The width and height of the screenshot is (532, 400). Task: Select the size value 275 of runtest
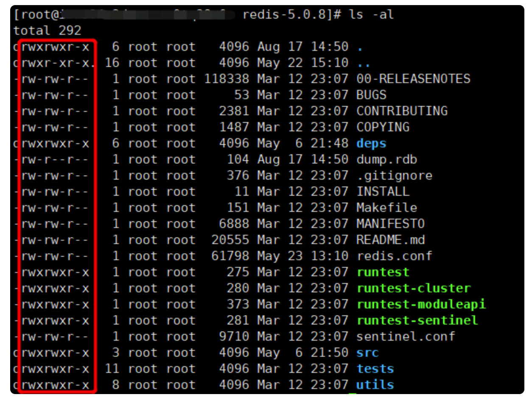click(238, 272)
